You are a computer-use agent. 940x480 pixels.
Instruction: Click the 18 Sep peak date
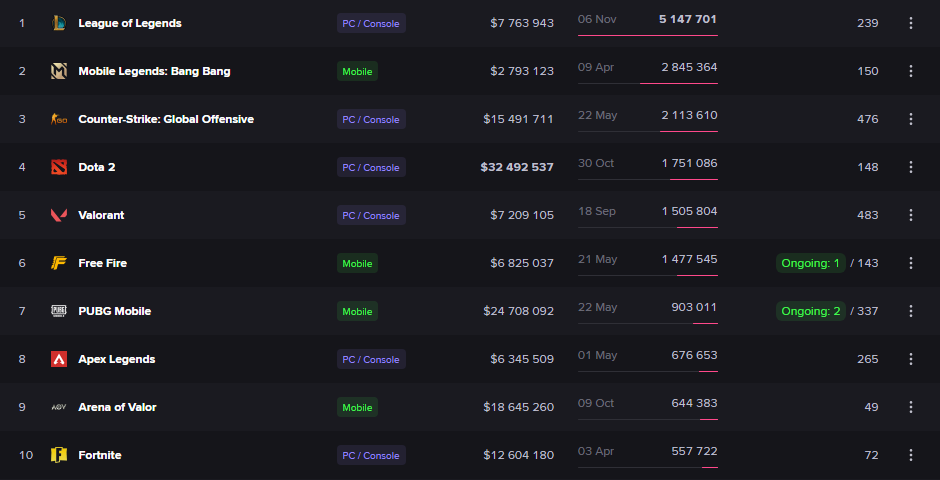tap(597, 211)
